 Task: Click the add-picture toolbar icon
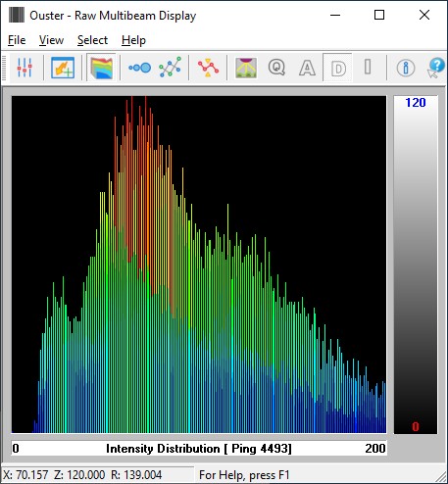click(x=63, y=68)
